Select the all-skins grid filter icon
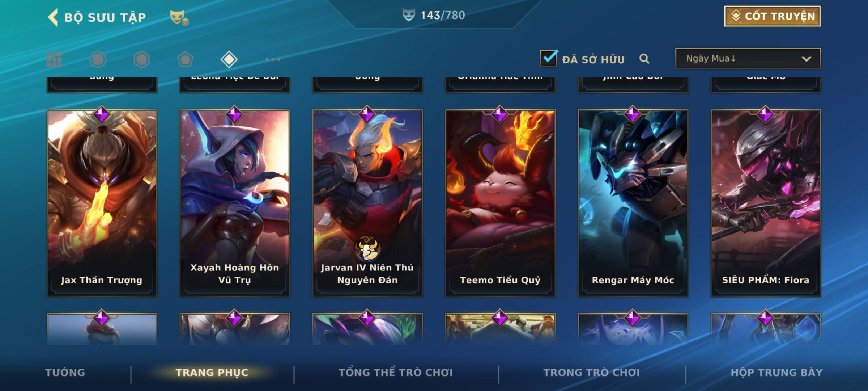Screen dimensions: 868x391 (54, 59)
